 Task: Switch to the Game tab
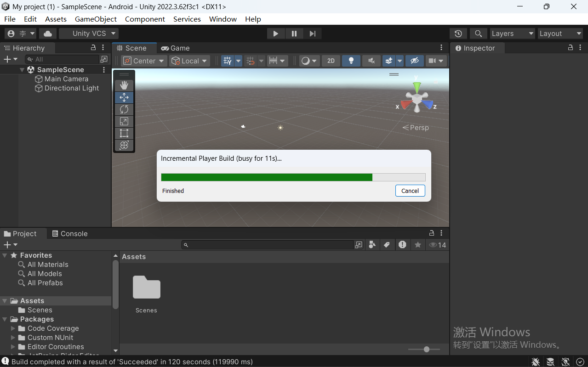pyautogui.click(x=175, y=48)
